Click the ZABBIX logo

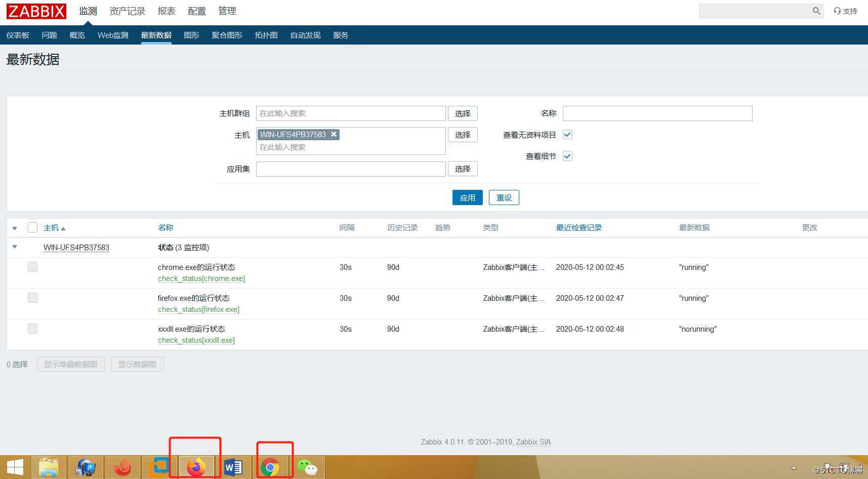[x=36, y=11]
